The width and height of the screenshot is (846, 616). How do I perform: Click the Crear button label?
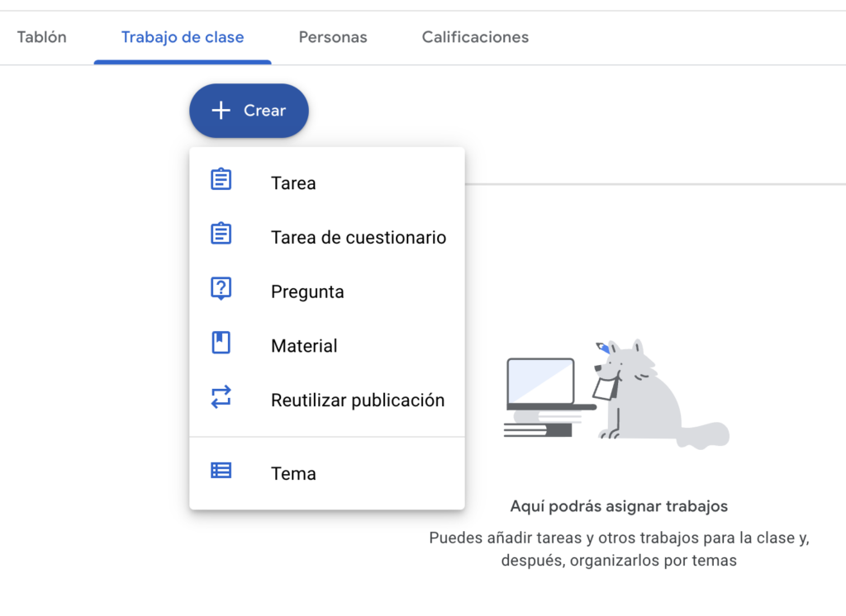coord(264,111)
